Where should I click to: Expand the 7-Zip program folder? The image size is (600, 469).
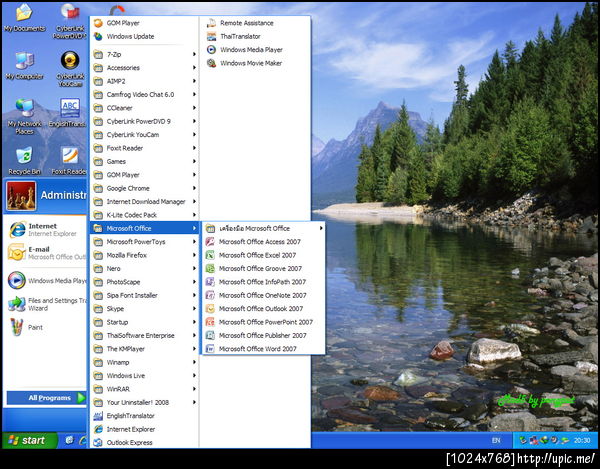pyautogui.click(x=145, y=54)
